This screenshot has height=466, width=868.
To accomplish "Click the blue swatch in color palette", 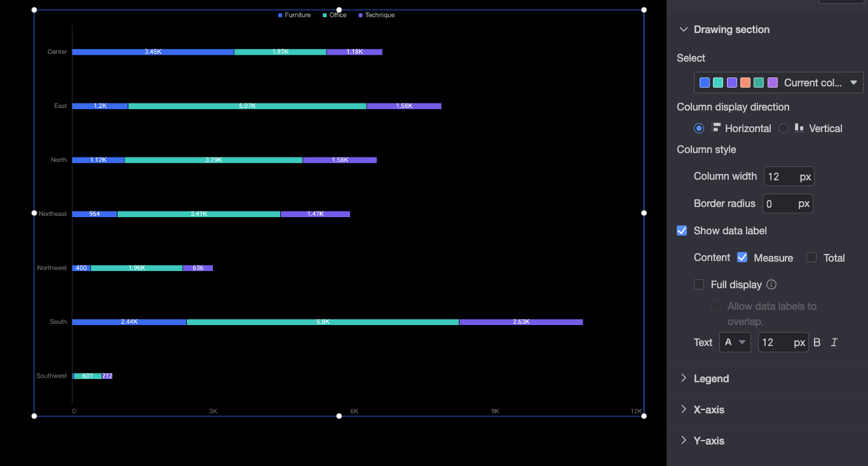I will [x=704, y=83].
